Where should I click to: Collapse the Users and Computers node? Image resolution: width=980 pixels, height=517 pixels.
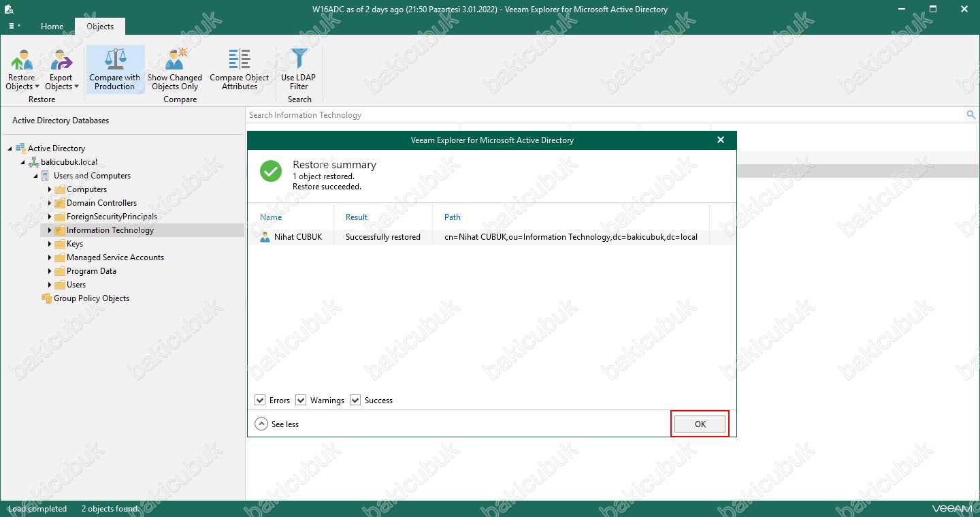tap(35, 176)
